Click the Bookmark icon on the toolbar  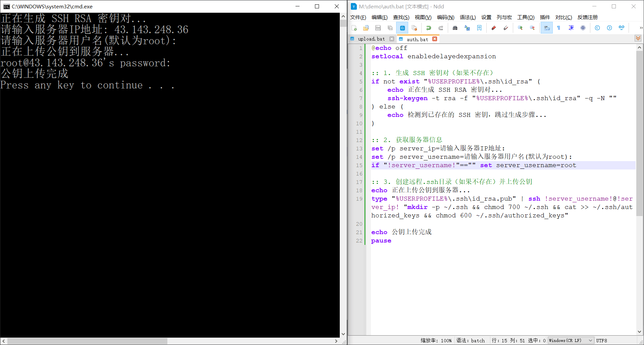(x=479, y=28)
